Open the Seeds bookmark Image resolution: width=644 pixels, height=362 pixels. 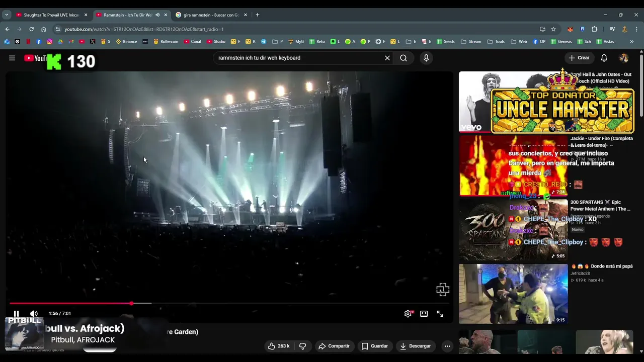445,42
